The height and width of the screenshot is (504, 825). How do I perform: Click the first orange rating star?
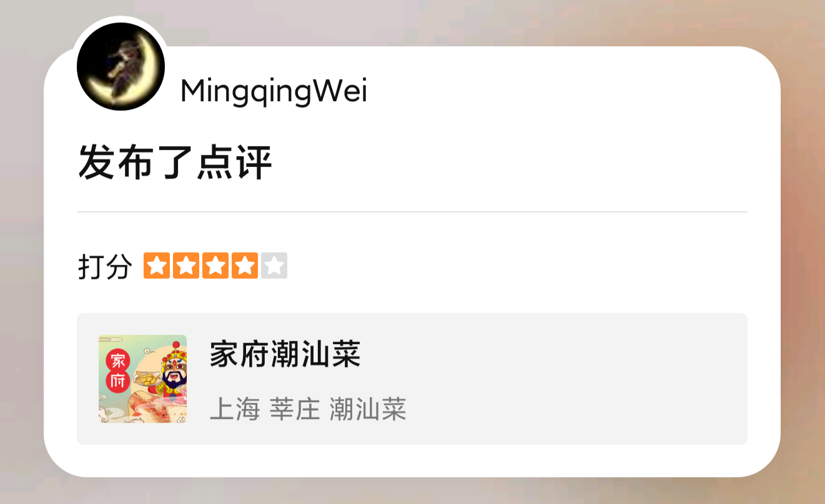156,265
